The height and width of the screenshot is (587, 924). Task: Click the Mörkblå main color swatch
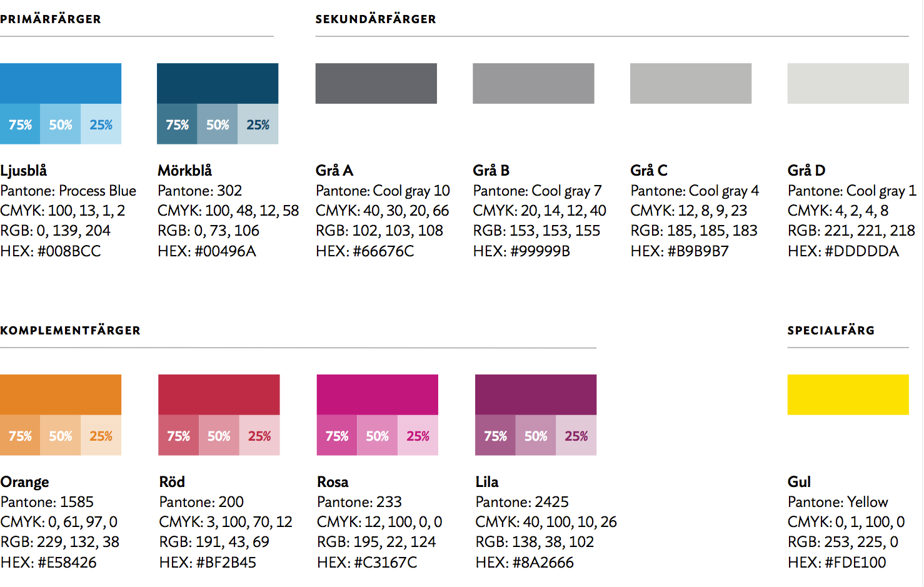(x=218, y=83)
